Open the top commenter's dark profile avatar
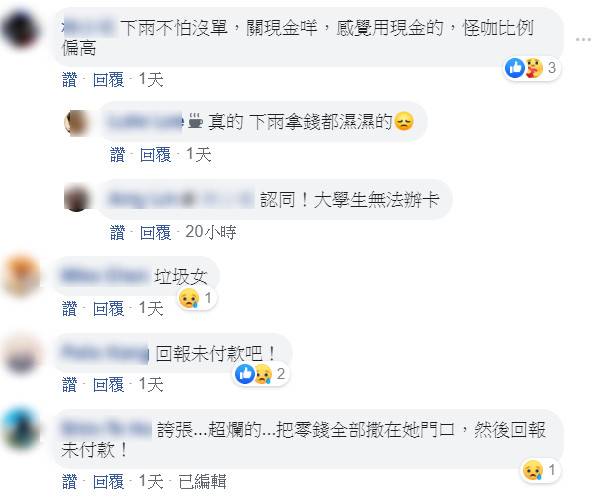 (21, 29)
